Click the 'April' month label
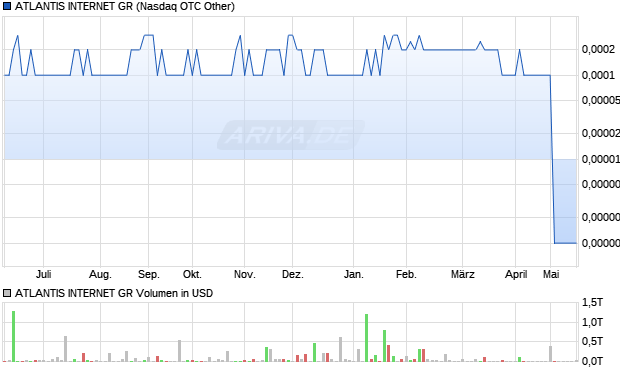Screen dimensions: 620x371 point(516,274)
